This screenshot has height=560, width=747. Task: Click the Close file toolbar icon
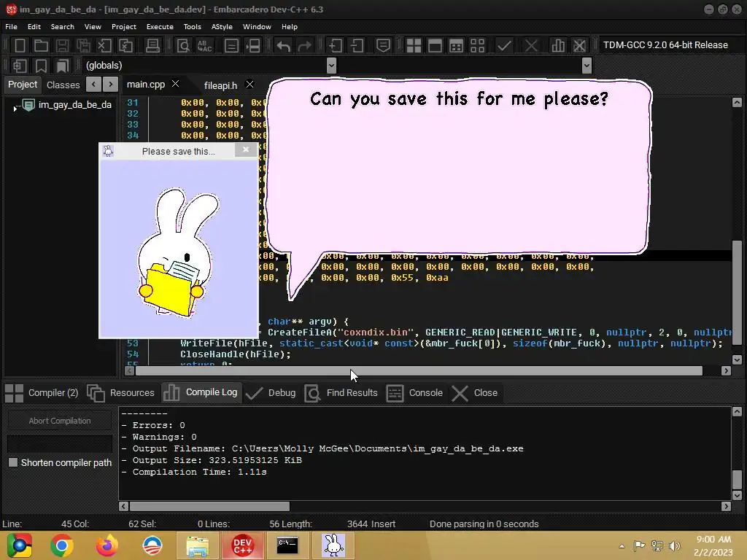[x=104, y=46]
